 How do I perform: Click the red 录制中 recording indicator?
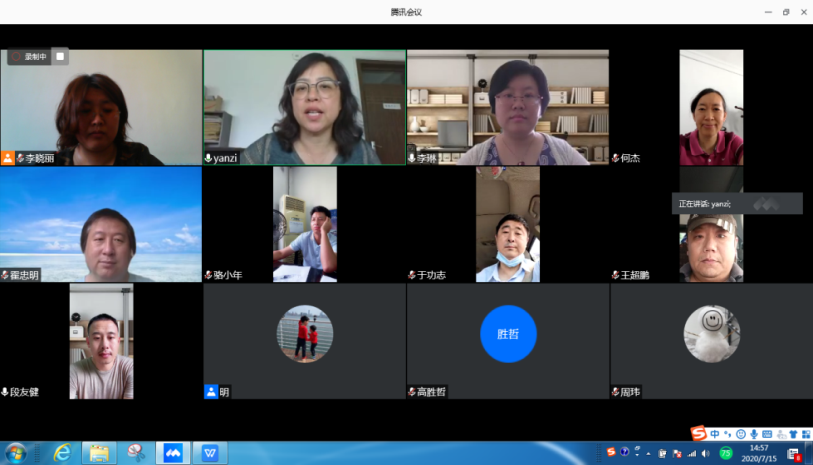click(x=31, y=57)
